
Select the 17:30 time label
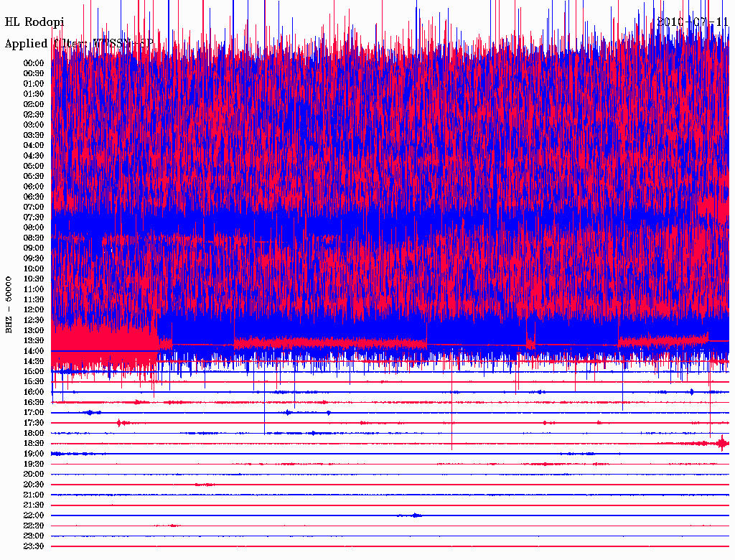click(x=34, y=423)
